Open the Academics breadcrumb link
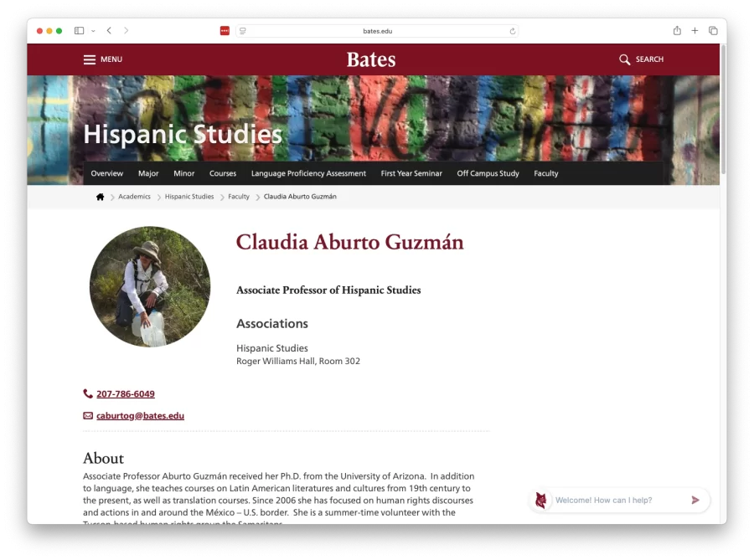Screen dimensions: 754x560 pyautogui.click(x=134, y=196)
